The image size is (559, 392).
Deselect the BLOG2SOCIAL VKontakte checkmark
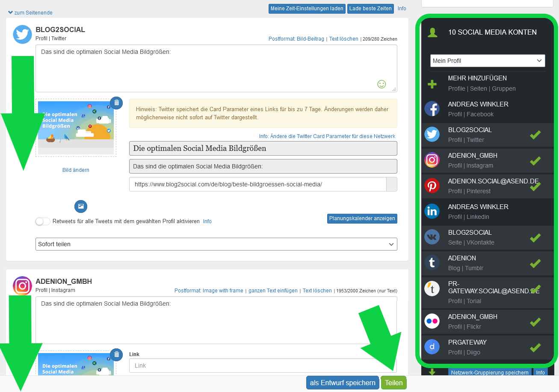tap(535, 237)
